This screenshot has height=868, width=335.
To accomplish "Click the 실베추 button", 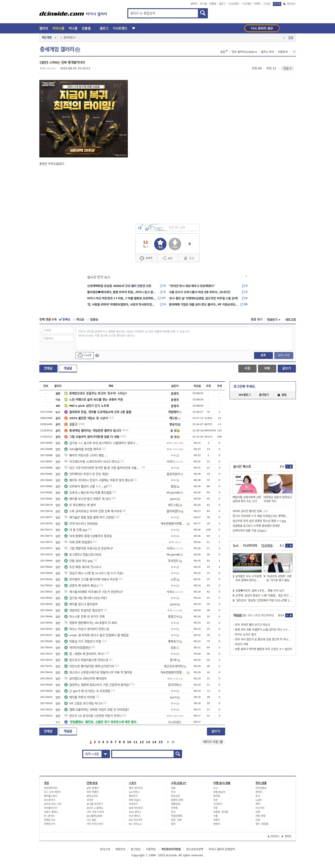I will tap(146, 258).
